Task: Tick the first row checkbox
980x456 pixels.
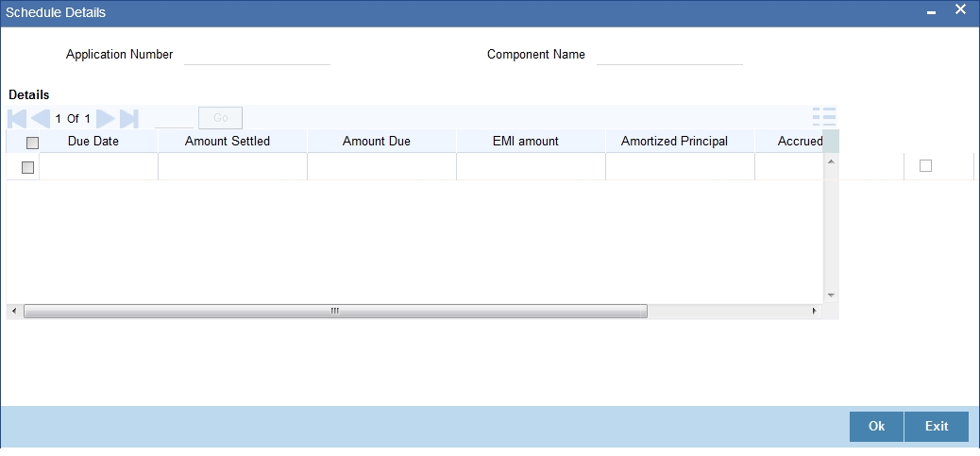Action: (27, 167)
